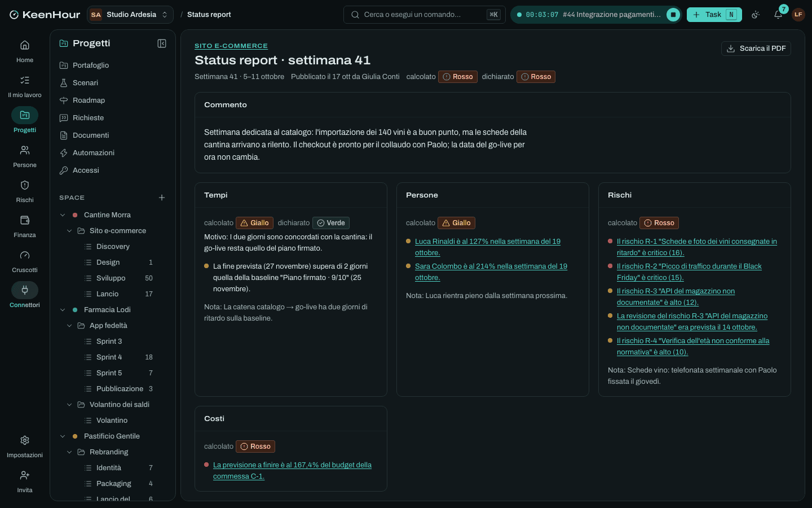Screen dimensions: 812x508
Task: Open the Volantino list
Action: 113,421
